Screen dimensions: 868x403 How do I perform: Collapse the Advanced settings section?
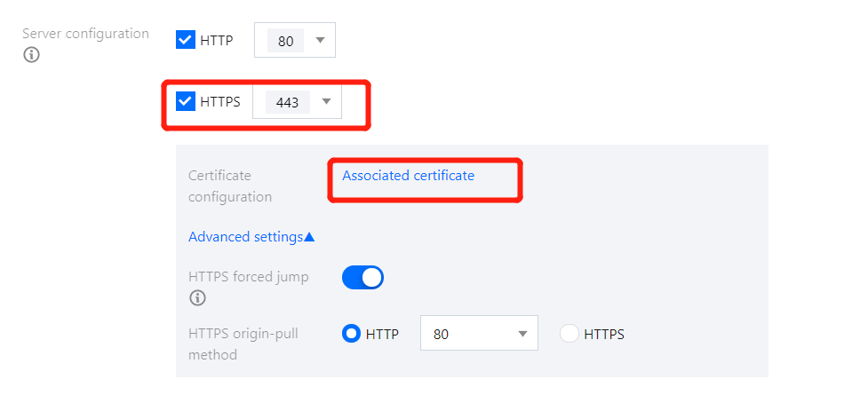[246, 237]
